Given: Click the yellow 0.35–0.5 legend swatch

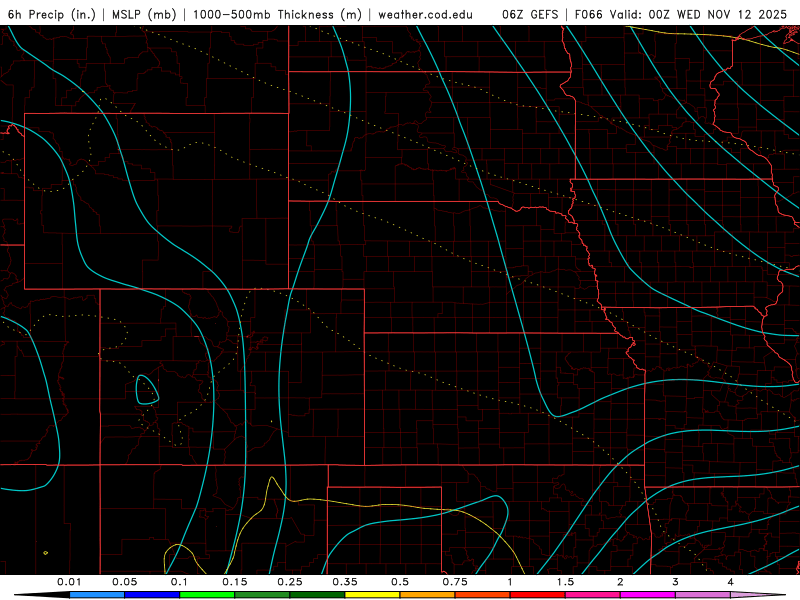Looking at the screenshot, I should [x=372, y=595].
